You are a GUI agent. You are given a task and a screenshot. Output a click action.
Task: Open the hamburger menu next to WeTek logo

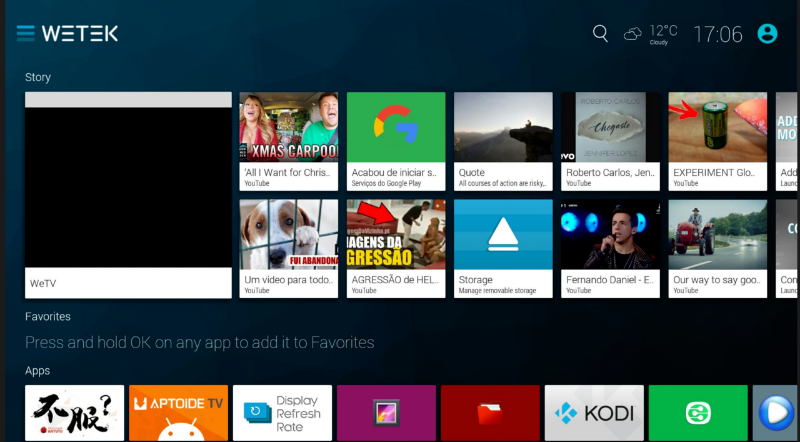[25, 33]
